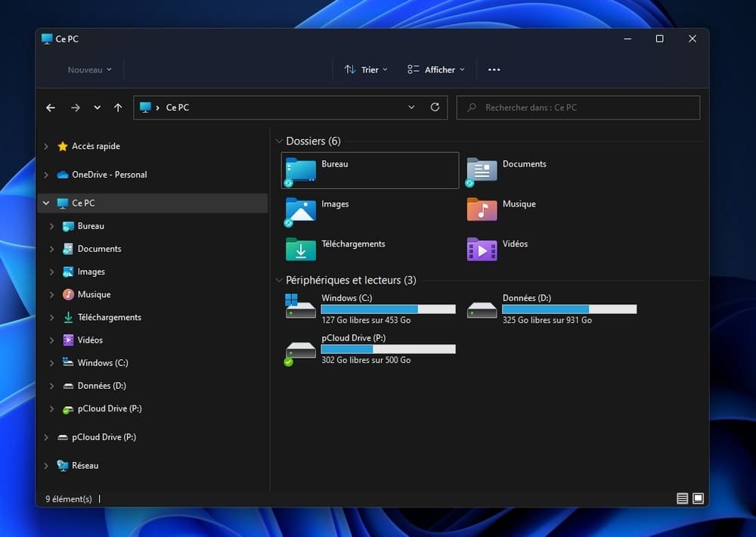Click the Réseau network icon in the sidebar
The image size is (756, 537).
coord(62,466)
